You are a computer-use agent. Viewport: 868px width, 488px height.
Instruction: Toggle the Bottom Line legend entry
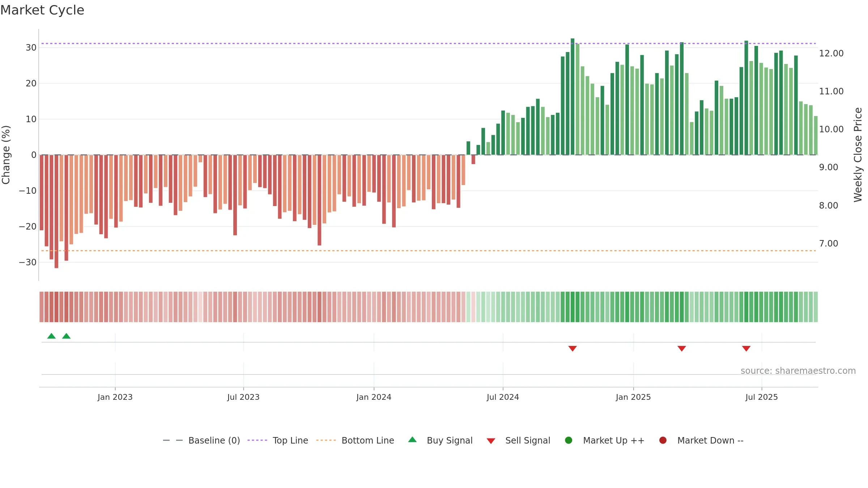pos(355,440)
